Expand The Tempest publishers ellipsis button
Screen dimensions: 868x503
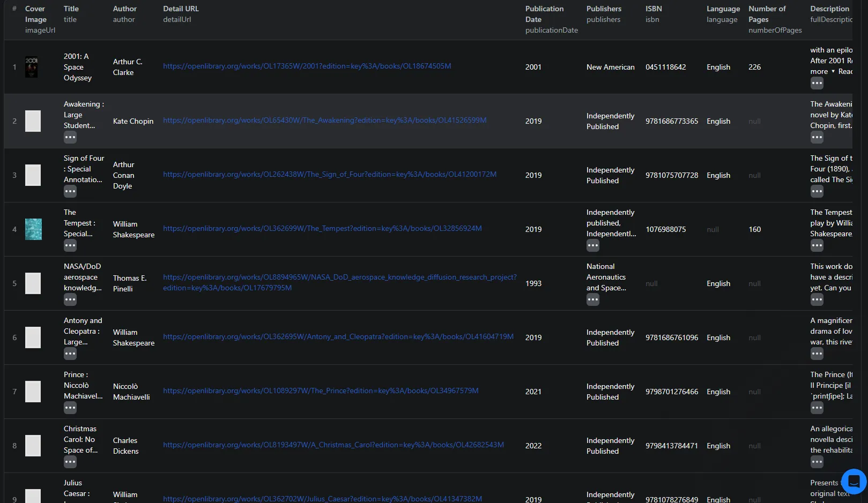click(592, 245)
